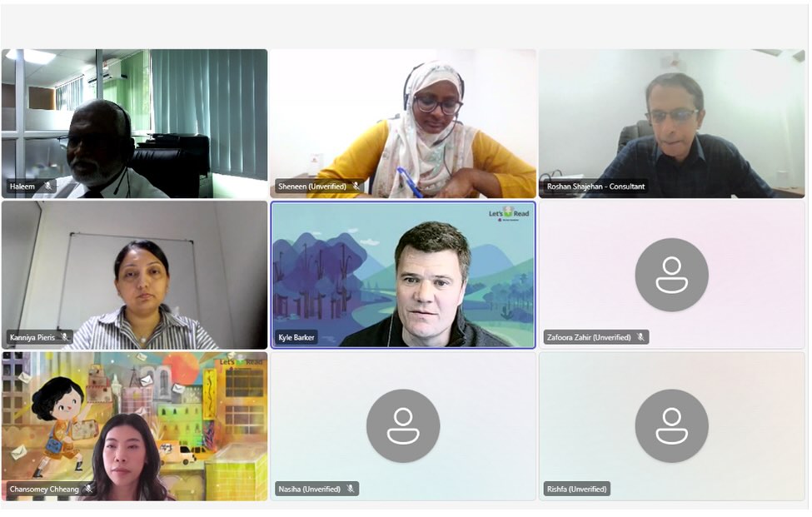This screenshot has height=517, width=812.
Task: Select Haleem's video feed
Action: tap(135, 124)
